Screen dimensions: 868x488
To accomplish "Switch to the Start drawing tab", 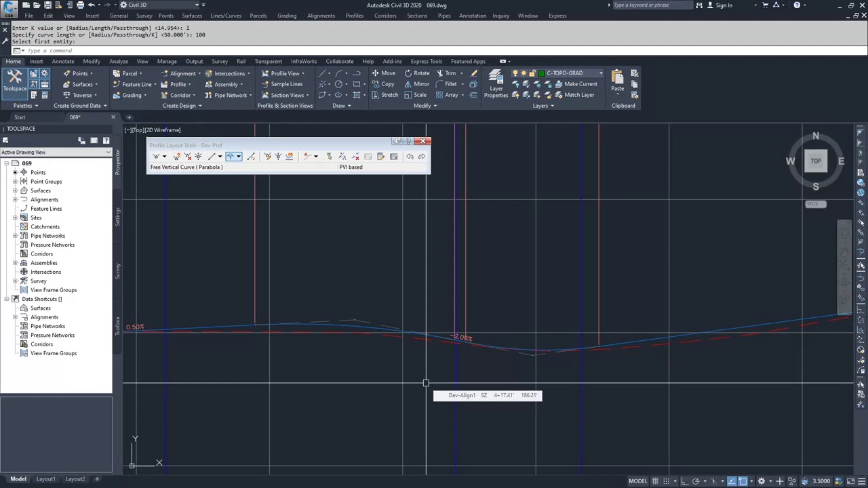I will [x=20, y=117].
